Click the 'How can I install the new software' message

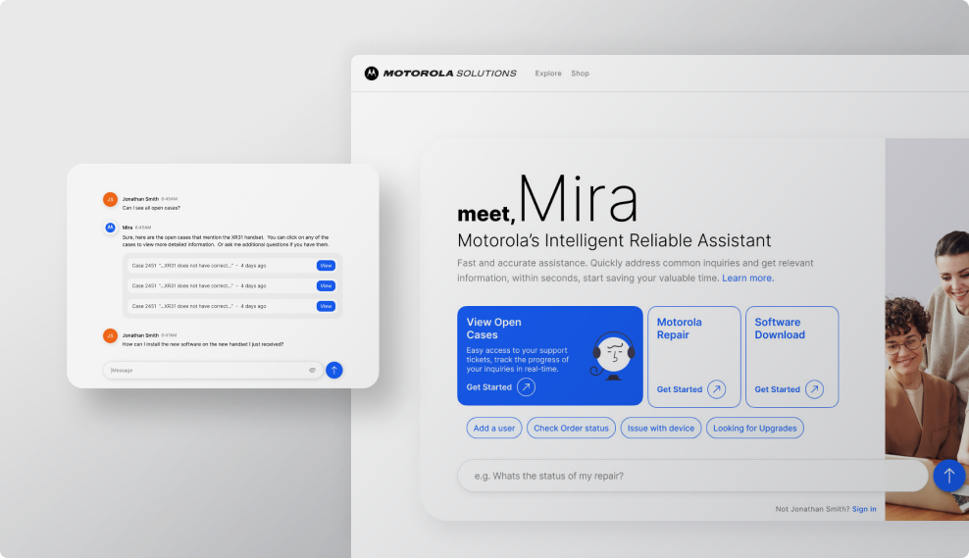(203, 344)
